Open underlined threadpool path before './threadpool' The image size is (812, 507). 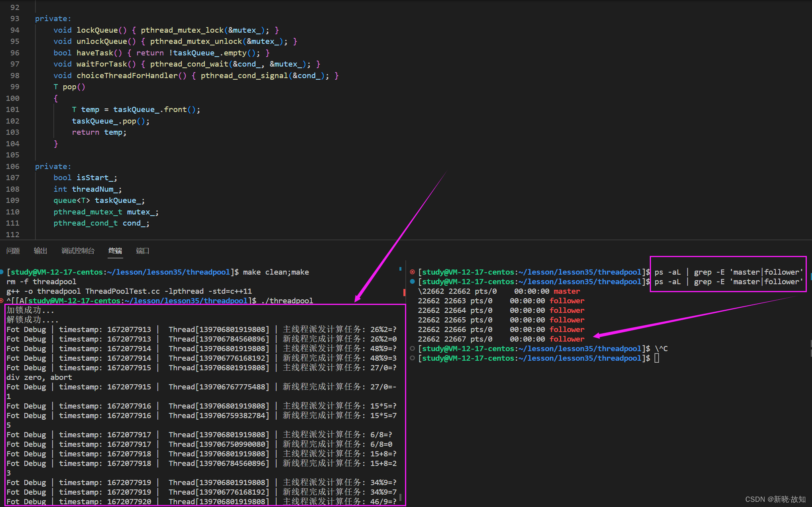[x=186, y=301]
